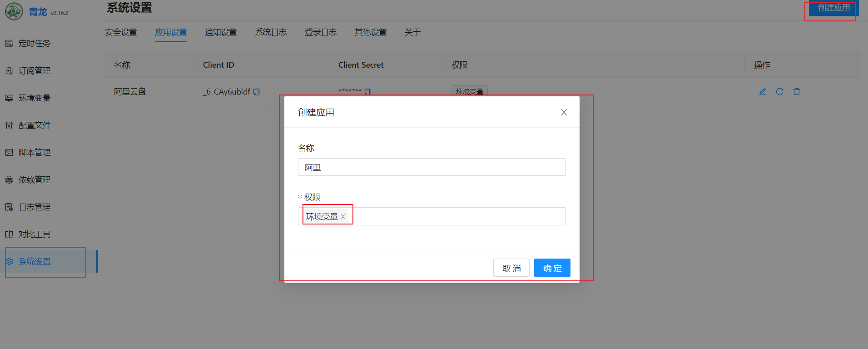Image resolution: width=868 pixels, height=349 pixels.
Task: Click the 日志管理 sidebar icon
Action: tap(9, 207)
